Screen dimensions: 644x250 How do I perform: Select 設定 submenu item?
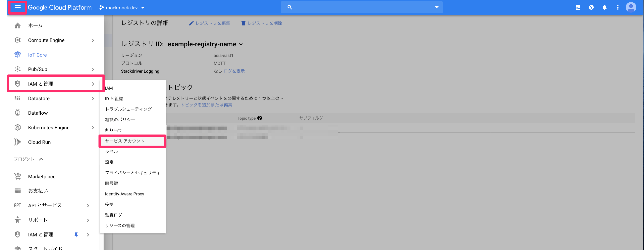(133, 162)
